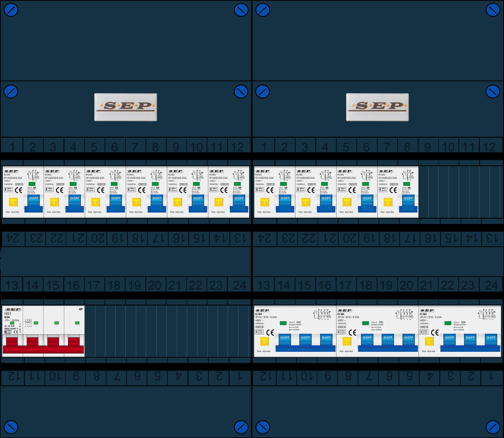The image size is (504, 438).
Task: Click 'HS1' label on the main switch
Action: point(8,314)
